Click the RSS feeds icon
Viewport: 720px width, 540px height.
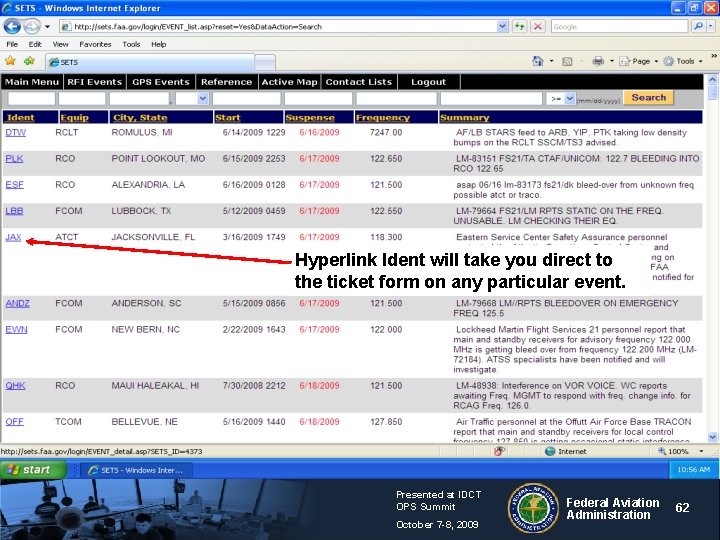(x=568, y=61)
